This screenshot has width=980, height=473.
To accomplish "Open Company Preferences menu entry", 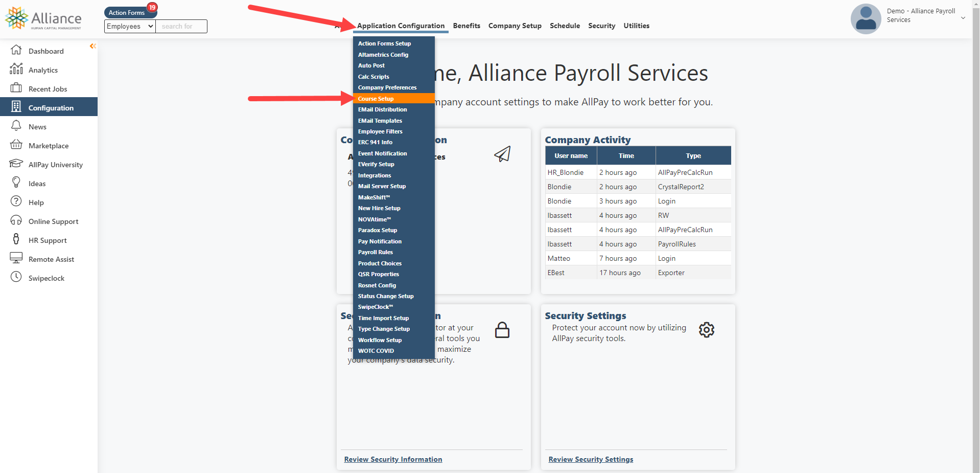I will tap(394, 87).
